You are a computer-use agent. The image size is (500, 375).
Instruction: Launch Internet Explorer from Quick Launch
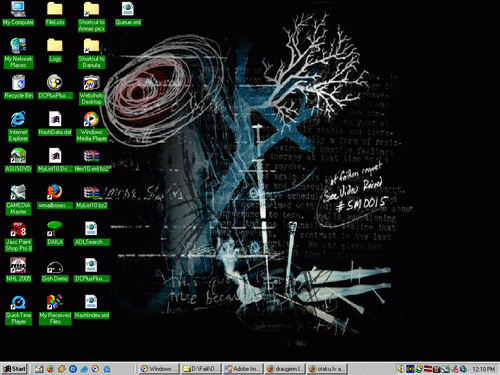click(x=84, y=369)
